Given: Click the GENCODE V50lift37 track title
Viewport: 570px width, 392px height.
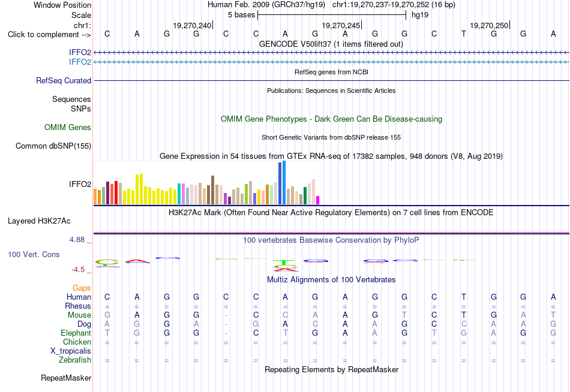Looking at the screenshot, I should click(x=331, y=44).
